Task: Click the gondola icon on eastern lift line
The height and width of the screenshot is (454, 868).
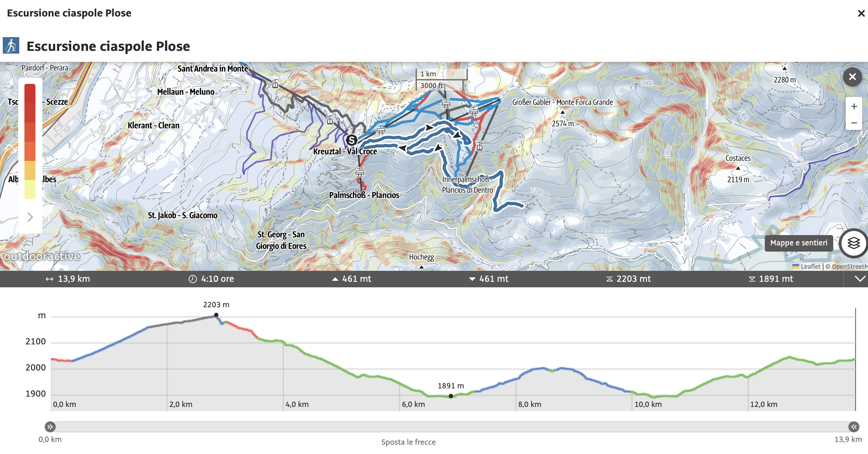Action: [480, 146]
